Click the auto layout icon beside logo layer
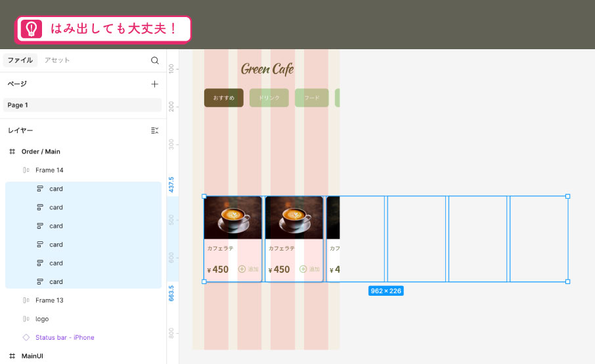 tap(26, 319)
